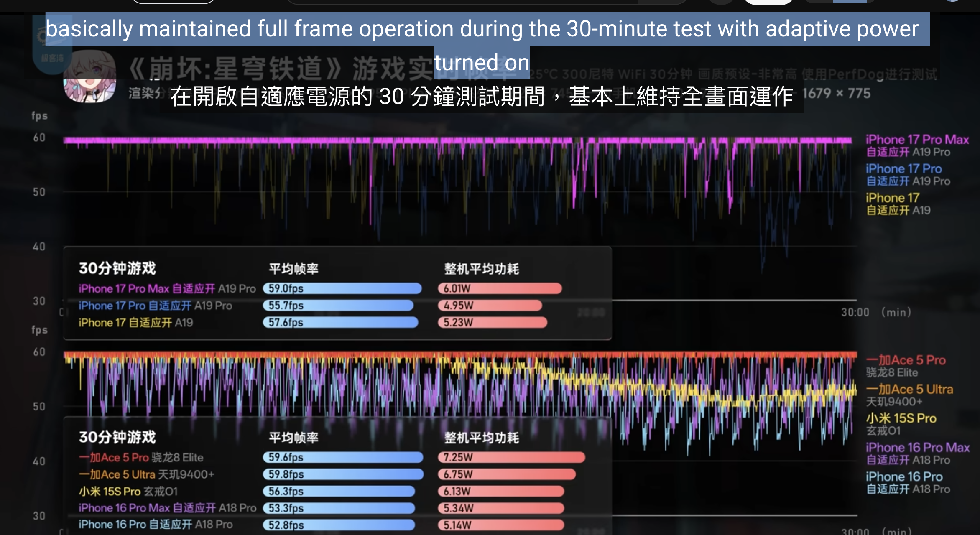Click the lower table's 平均帧率 column header
Screen dimensions: 980x535
(x=293, y=438)
